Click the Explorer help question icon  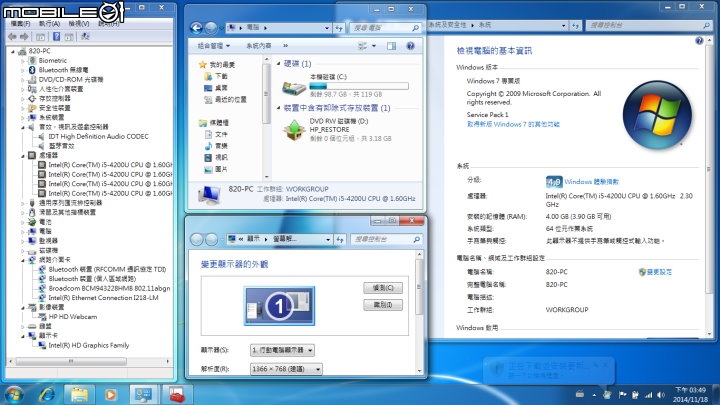(x=410, y=45)
